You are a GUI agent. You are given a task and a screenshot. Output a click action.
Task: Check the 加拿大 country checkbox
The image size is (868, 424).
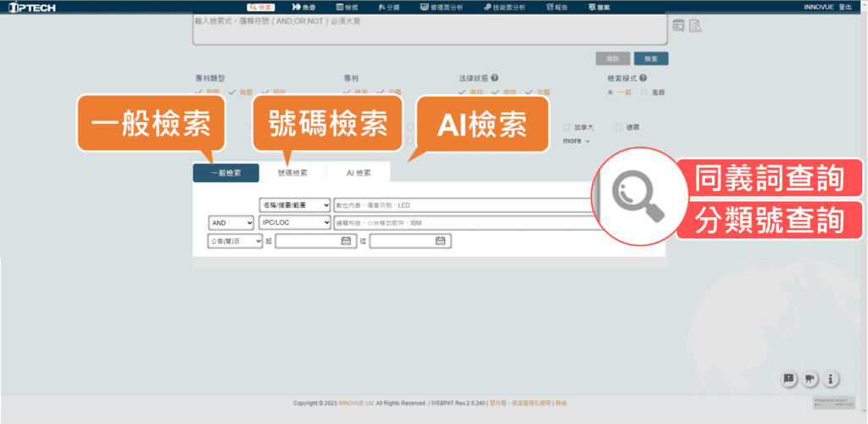pos(566,127)
